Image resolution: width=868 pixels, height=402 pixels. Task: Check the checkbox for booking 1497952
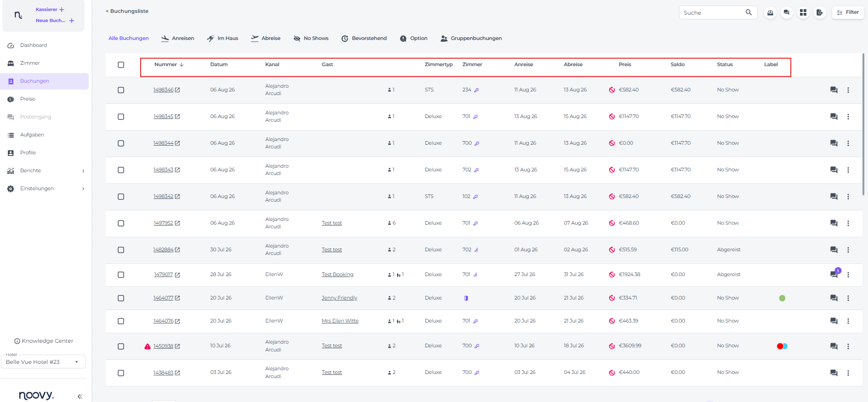pos(121,223)
